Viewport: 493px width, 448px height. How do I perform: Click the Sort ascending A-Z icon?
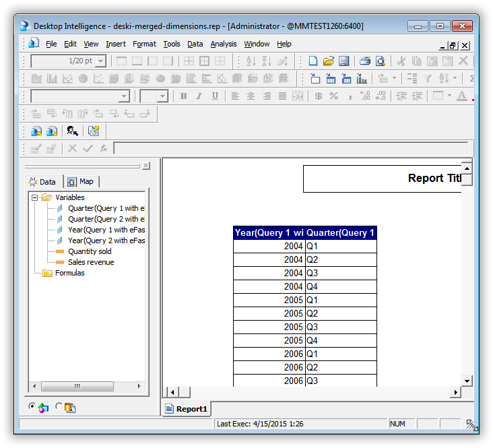[x=251, y=61]
